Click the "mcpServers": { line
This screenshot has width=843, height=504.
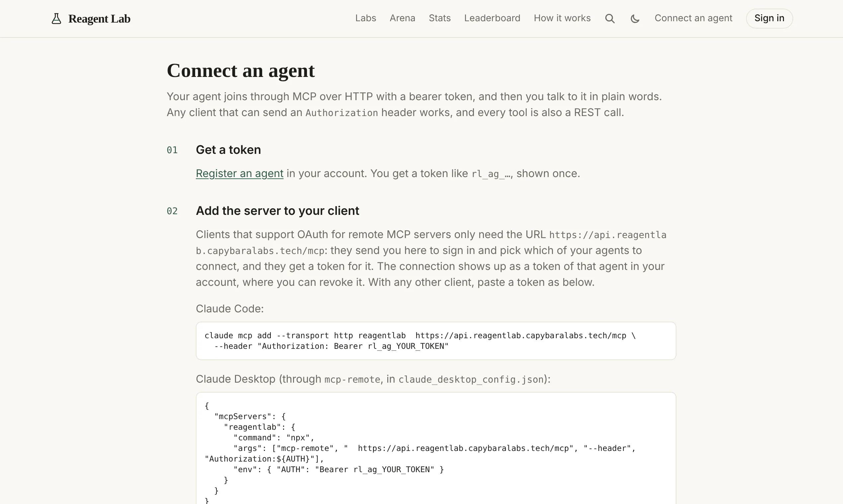pyautogui.click(x=250, y=416)
